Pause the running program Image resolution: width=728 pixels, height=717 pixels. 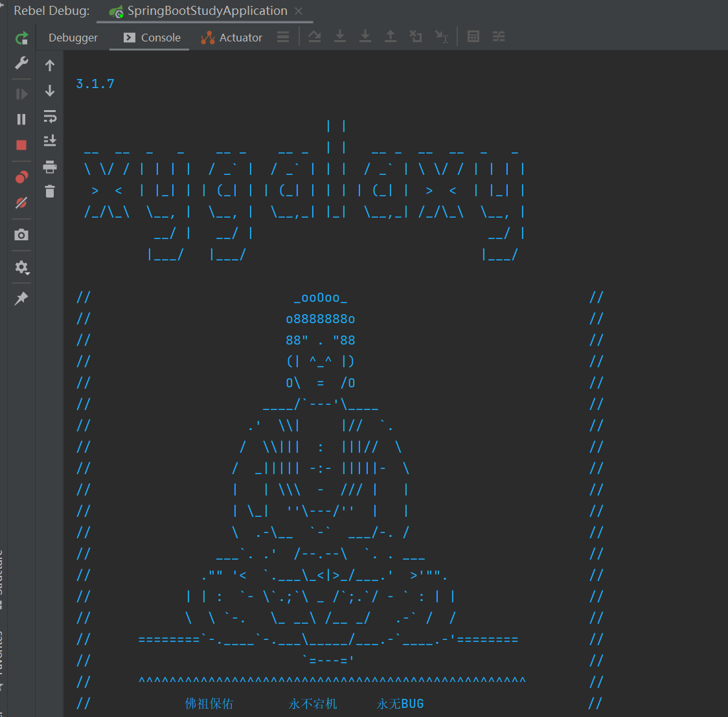click(21, 119)
